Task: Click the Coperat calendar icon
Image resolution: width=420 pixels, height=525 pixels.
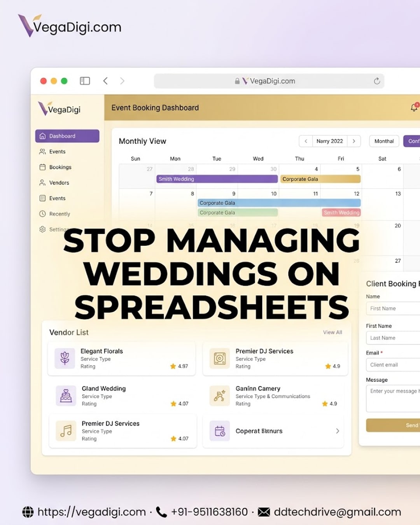Action: click(220, 431)
